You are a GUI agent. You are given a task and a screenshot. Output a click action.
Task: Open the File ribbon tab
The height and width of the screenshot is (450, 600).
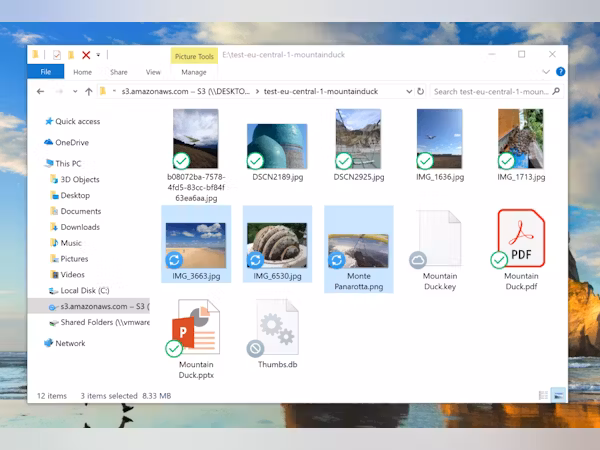[46, 72]
